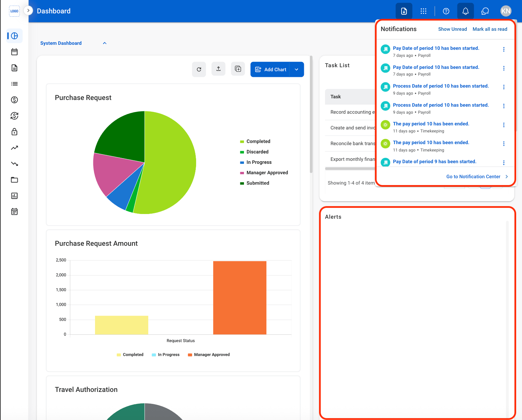Open the bulleted list icon in sidebar
The height and width of the screenshot is (420, 522).
pyautogui.click(x=14, y=84)
